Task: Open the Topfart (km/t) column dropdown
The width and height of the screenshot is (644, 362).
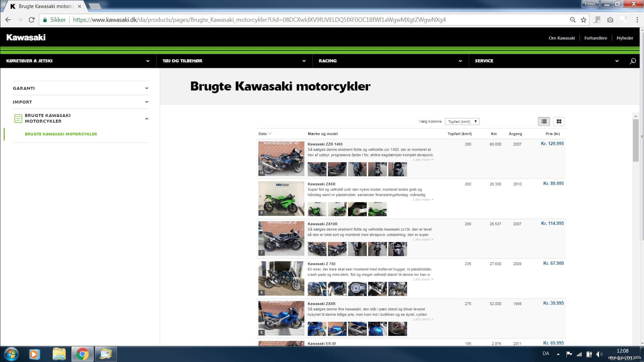Action: pos(462,122)
